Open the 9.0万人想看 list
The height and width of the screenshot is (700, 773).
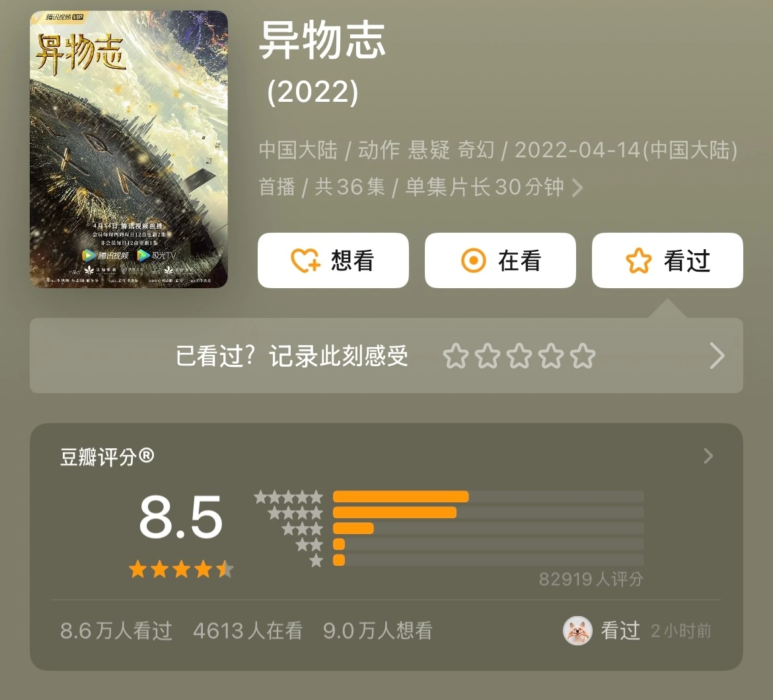coord(378,631)
